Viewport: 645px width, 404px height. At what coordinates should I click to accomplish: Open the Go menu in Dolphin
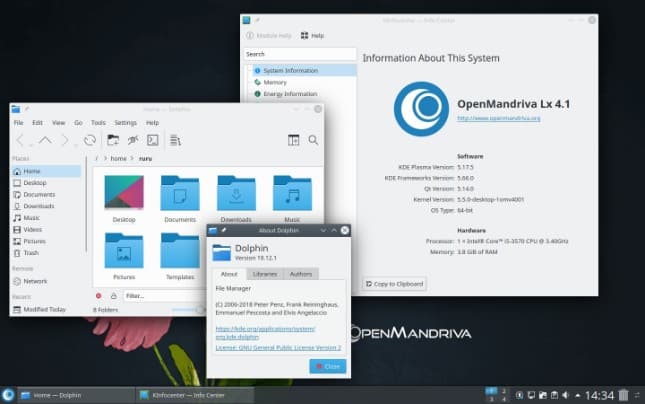78,123
